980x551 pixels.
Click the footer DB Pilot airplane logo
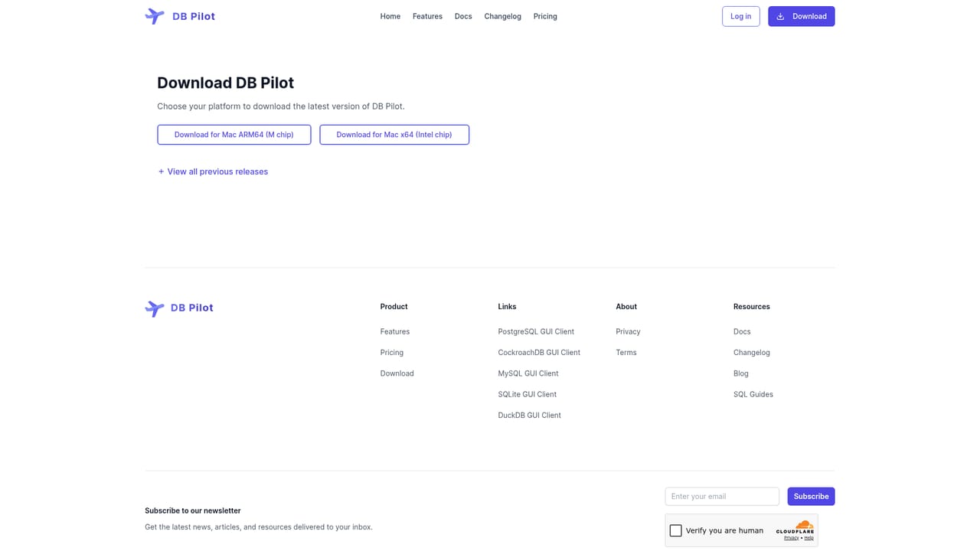(x=155, y=308)
